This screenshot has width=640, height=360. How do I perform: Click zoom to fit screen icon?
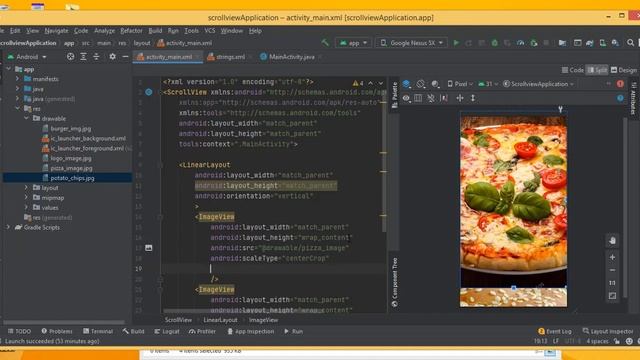point(612,296)
